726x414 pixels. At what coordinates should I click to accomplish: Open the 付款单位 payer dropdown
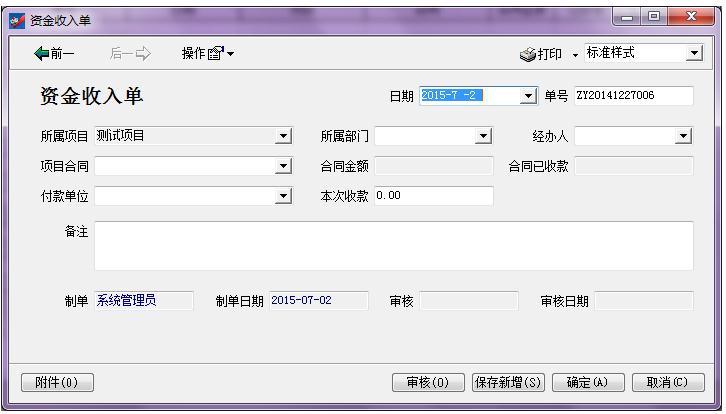(x=284, y=196)
